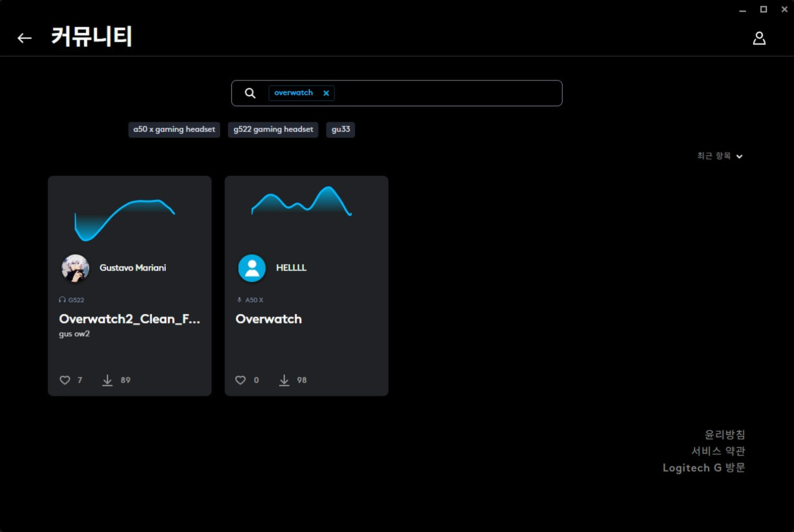
Task: Go back using the left arrow
Action: pos(24,38)
